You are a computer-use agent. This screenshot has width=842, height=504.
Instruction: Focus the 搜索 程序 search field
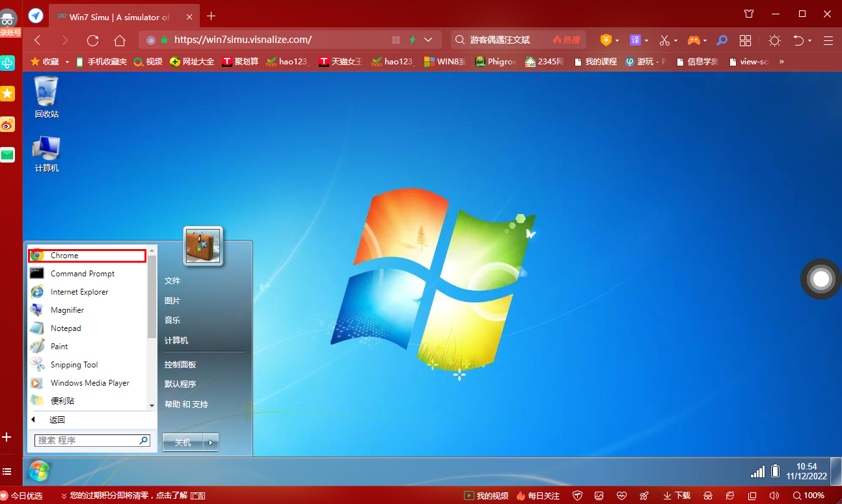point(92,440)
